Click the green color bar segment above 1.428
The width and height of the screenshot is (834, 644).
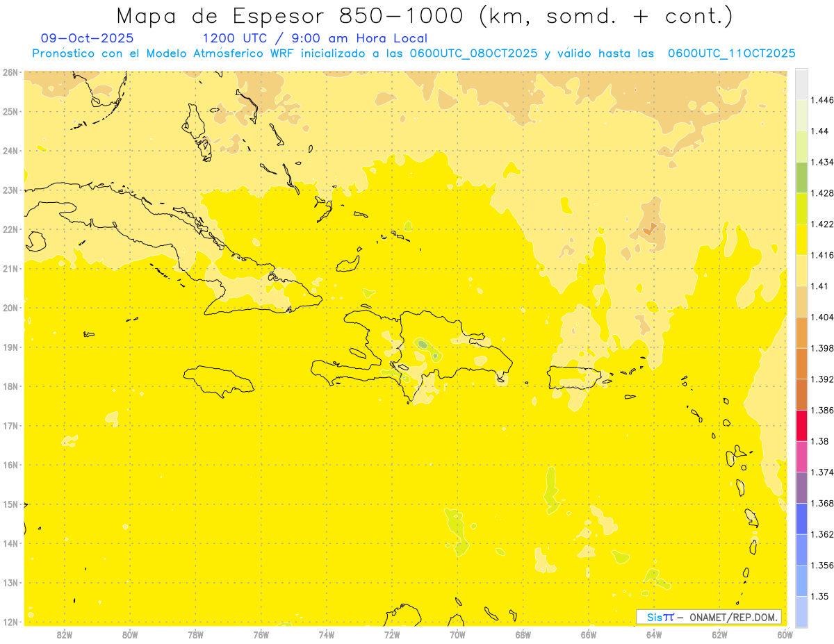click(x=801, y=177)
